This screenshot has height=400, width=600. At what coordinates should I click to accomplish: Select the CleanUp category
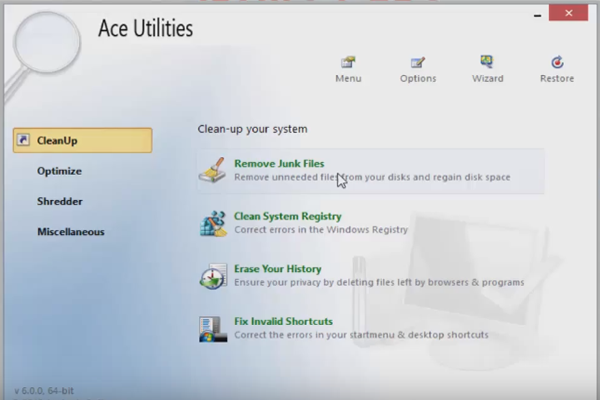(82, 140)
